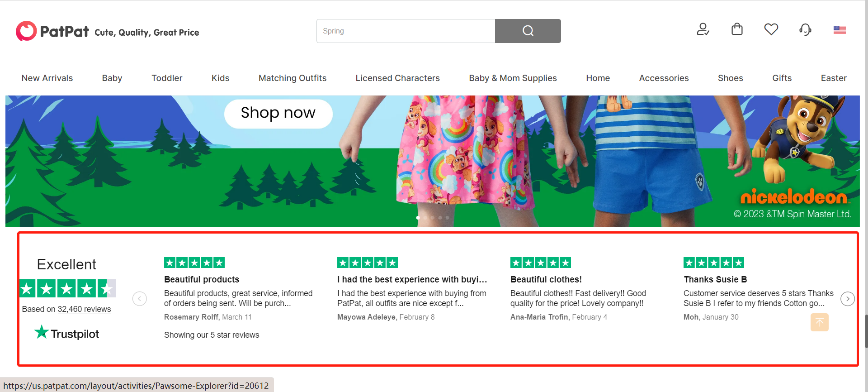The width and height of the screenshot is (868, 392).
Task: Click the Excellent rating label
Action: pyautogui.click(x=66, y=264)
